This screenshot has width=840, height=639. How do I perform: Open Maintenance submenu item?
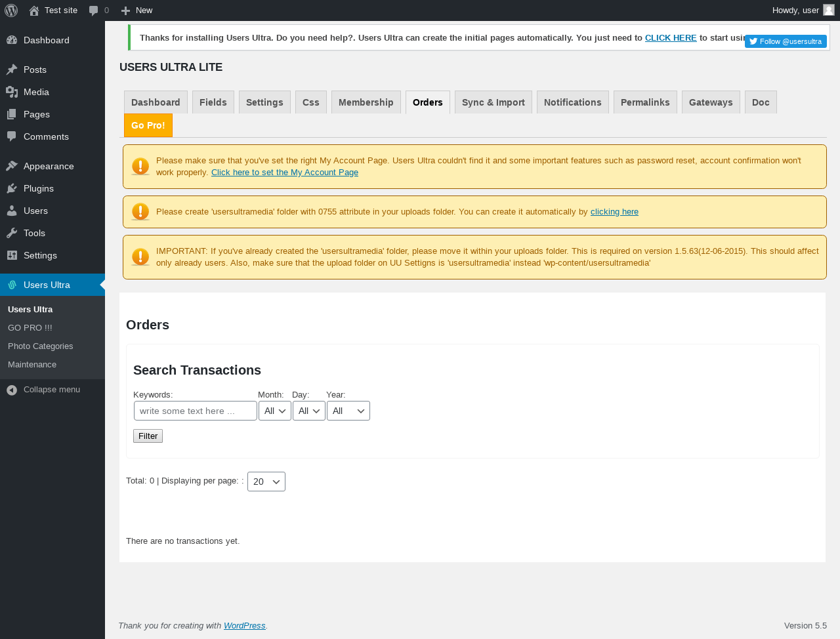pos(52,365)
